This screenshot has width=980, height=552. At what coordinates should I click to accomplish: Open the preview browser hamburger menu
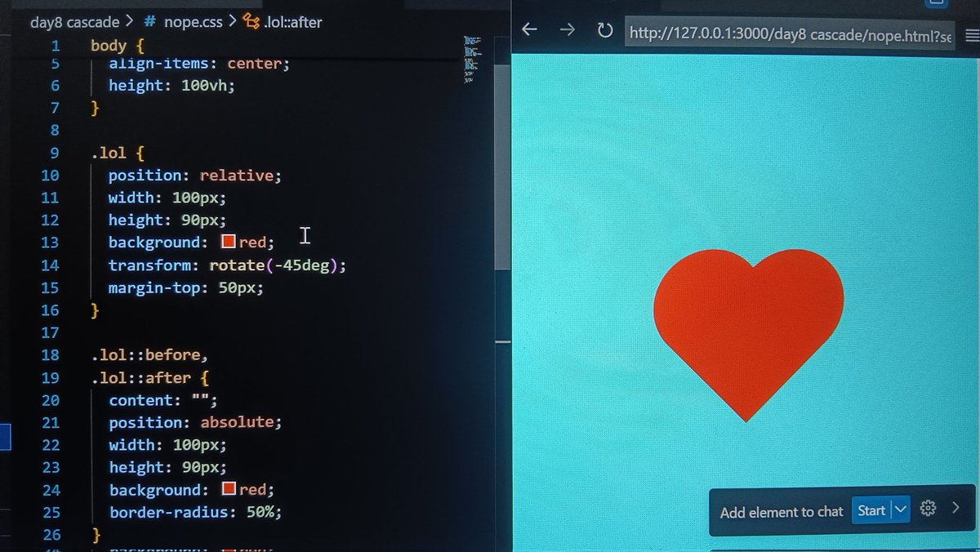(972, 36)
